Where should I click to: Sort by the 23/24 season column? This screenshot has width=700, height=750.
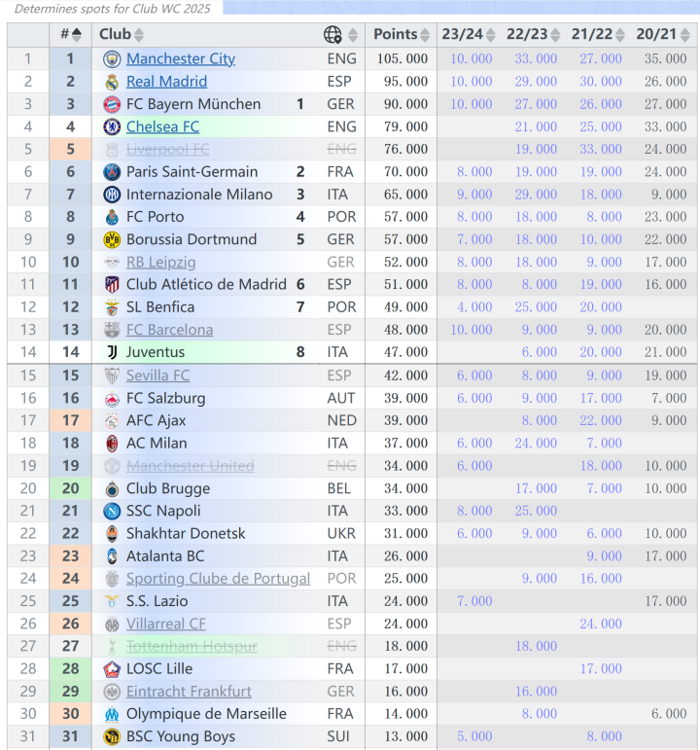tap(469, 35)
